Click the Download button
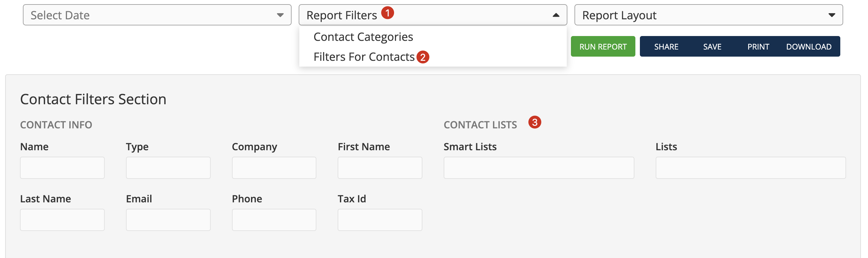 [809, 46]
